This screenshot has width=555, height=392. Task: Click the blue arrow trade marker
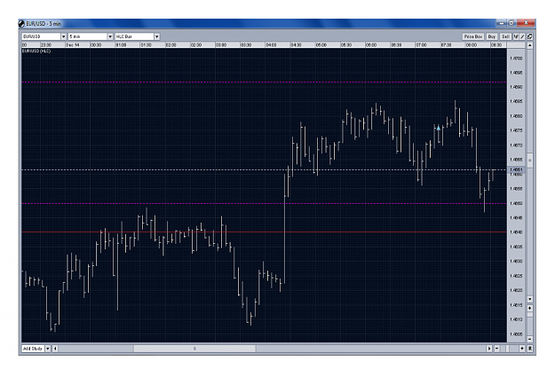point(438,128)
